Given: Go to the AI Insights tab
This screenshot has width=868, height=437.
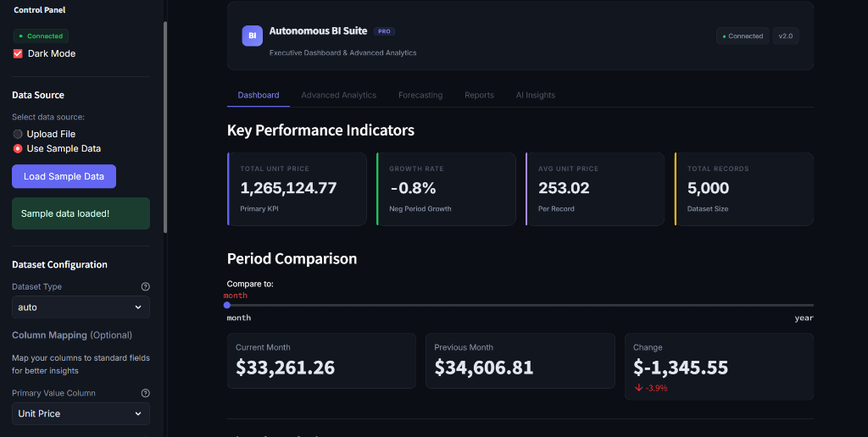Looking at the screenshot, I should tap(536, 95).
